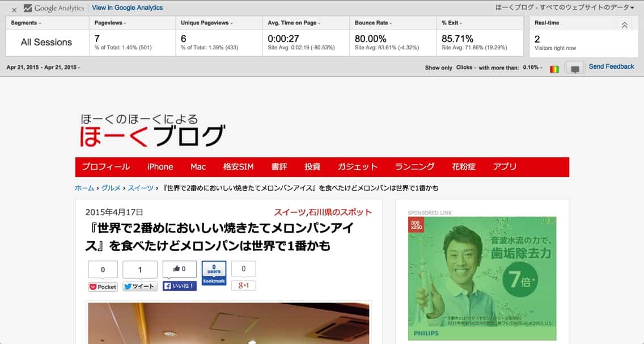Select the All Sessions segment
The height and width of the screenshot is (344, 644).
(x=46, y=43)
